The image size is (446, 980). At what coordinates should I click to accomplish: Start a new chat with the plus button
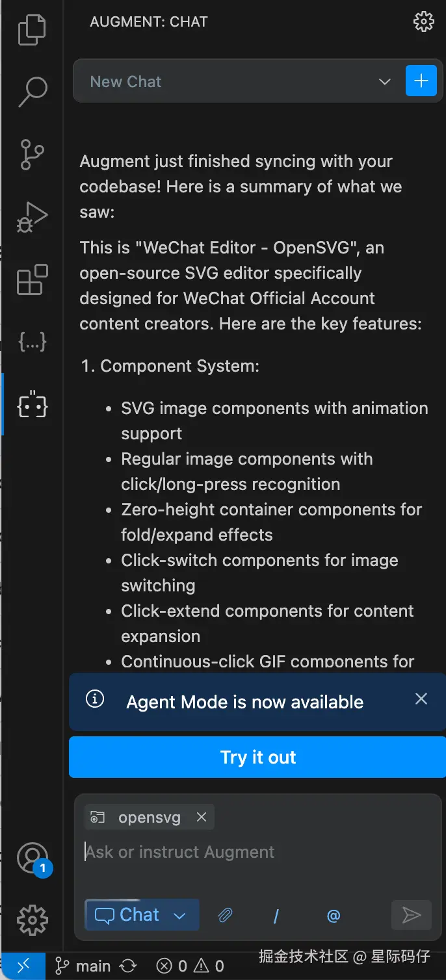421,81
